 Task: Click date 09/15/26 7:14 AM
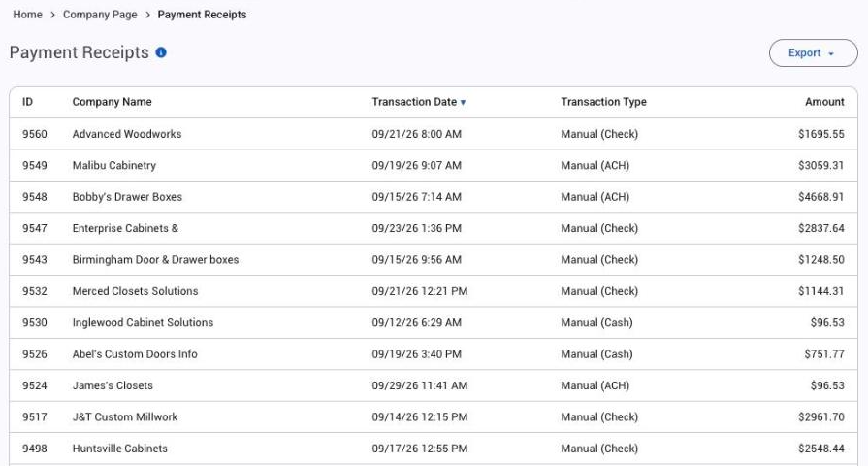pos(416,197)
